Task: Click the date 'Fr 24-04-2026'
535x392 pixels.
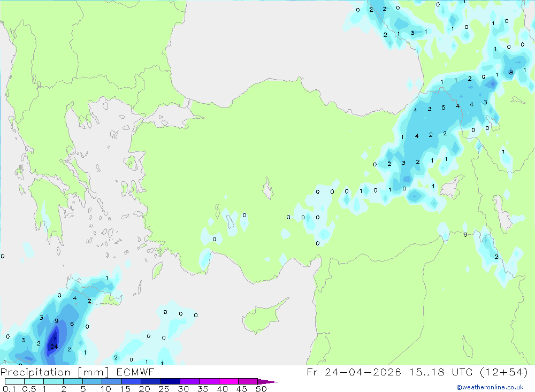Action: click(354, 372)
